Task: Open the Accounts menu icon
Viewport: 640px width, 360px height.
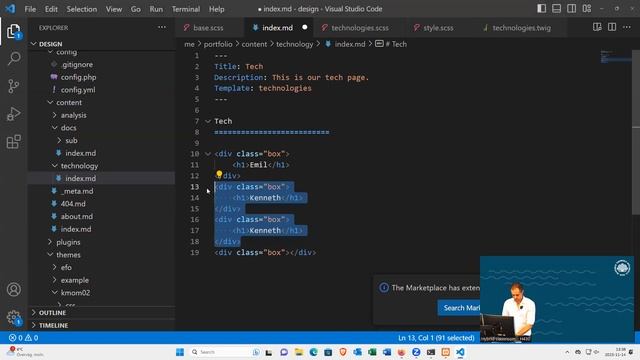Action: pyautogui.click(x=13, y=289)
